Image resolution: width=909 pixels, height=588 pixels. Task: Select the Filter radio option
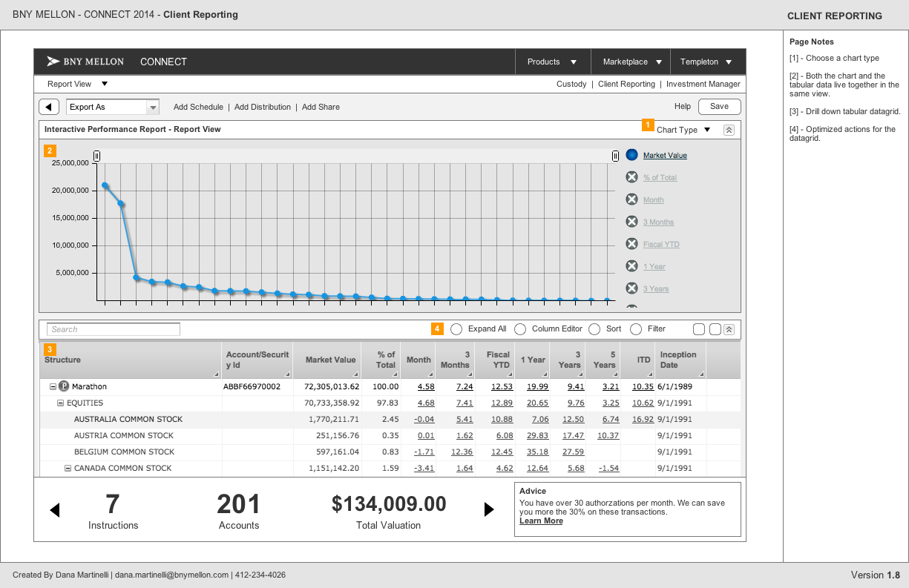636,329
